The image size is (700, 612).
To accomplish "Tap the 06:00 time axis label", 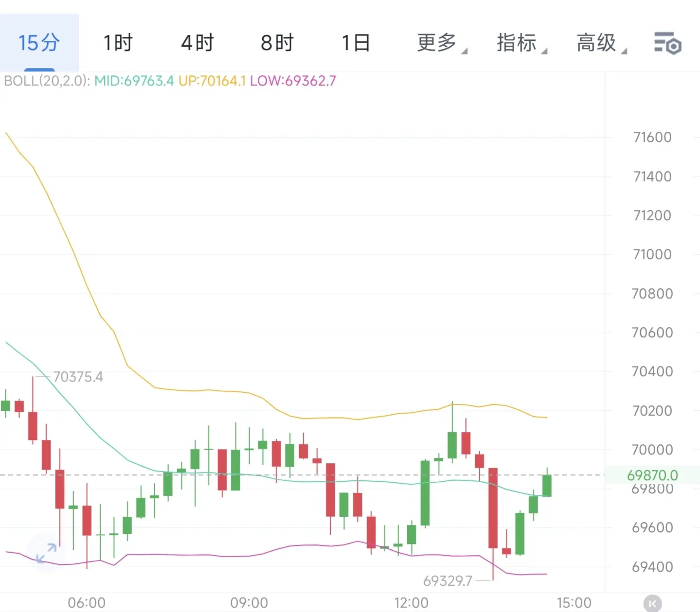I will [87, 603].
